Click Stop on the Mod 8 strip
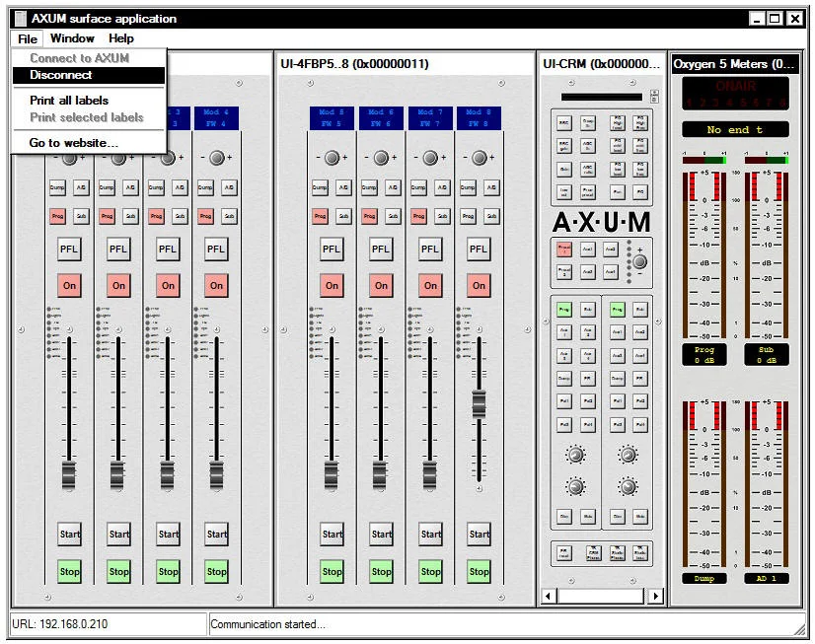The image size is (815, 644). pos(479,571)
